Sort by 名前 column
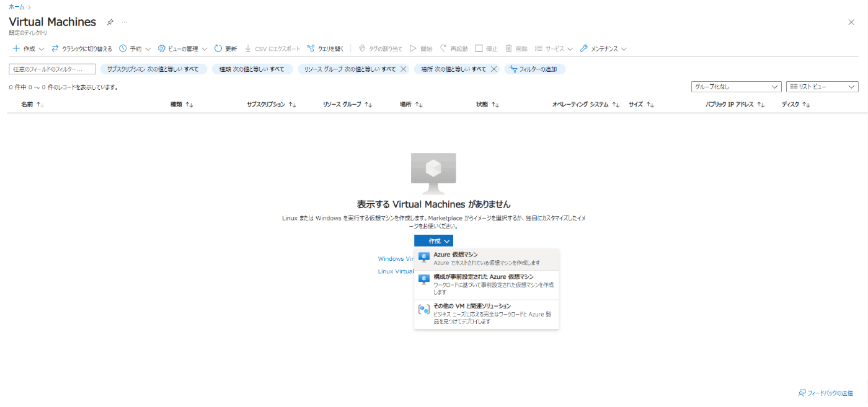This screenshot has height=407, width=868. (x=32, y=105)
